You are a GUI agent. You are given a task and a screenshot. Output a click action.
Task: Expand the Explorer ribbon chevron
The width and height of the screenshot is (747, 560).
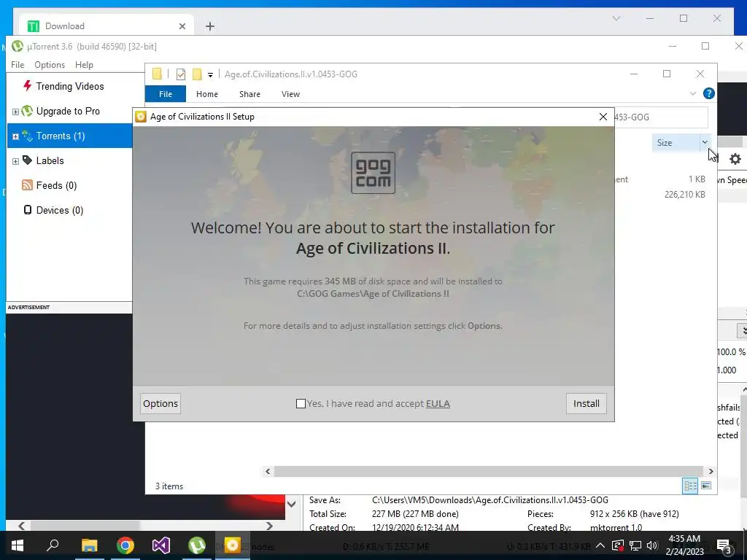click(693, 93)
